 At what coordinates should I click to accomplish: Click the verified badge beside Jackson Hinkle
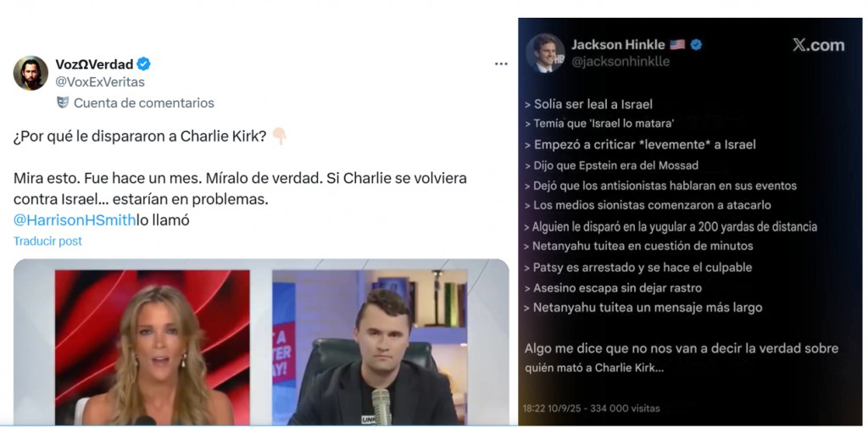coord(697,45)
